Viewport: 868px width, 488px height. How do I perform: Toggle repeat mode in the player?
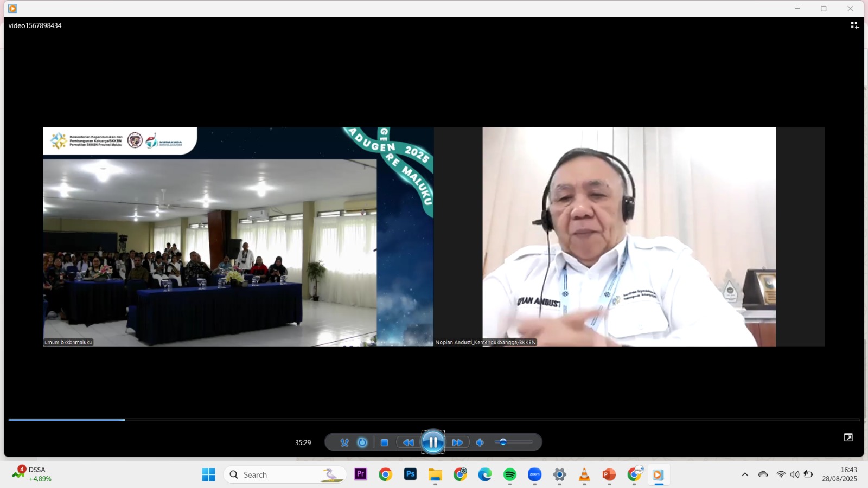[x=362, y=442]
